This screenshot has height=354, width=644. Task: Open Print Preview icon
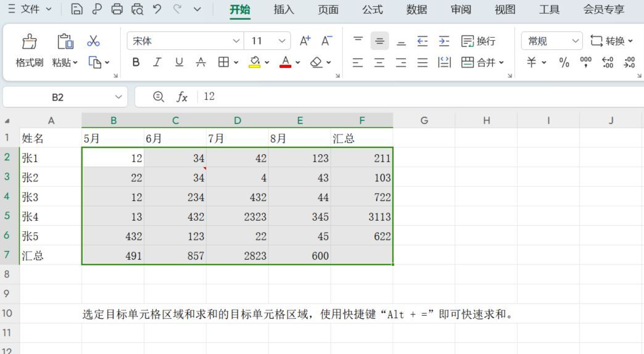[x=137, y=9]
